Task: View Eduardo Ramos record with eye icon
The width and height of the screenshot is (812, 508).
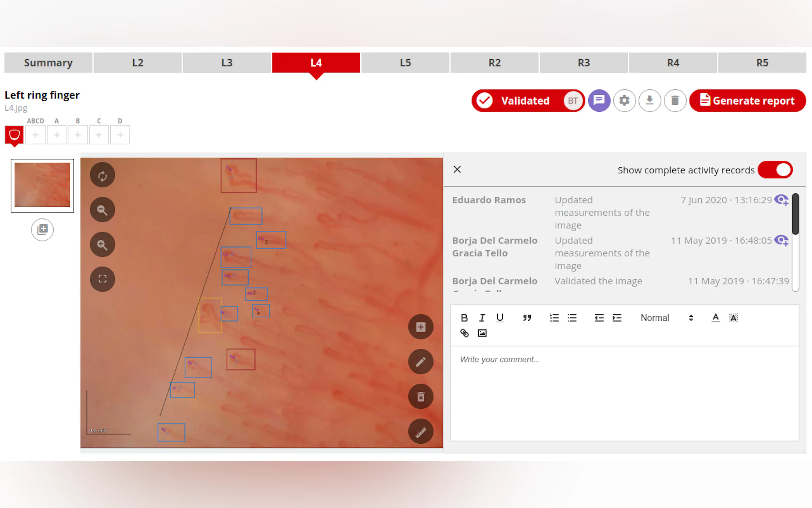Action: coord(781,200)
